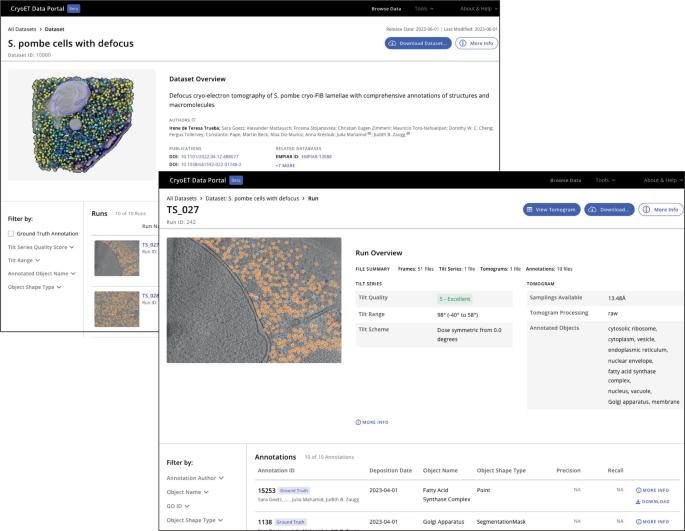Enable Ground Truth Annotation checkbox
The height and width of the screenshot is (531, 685).
[x=11, y=234]
